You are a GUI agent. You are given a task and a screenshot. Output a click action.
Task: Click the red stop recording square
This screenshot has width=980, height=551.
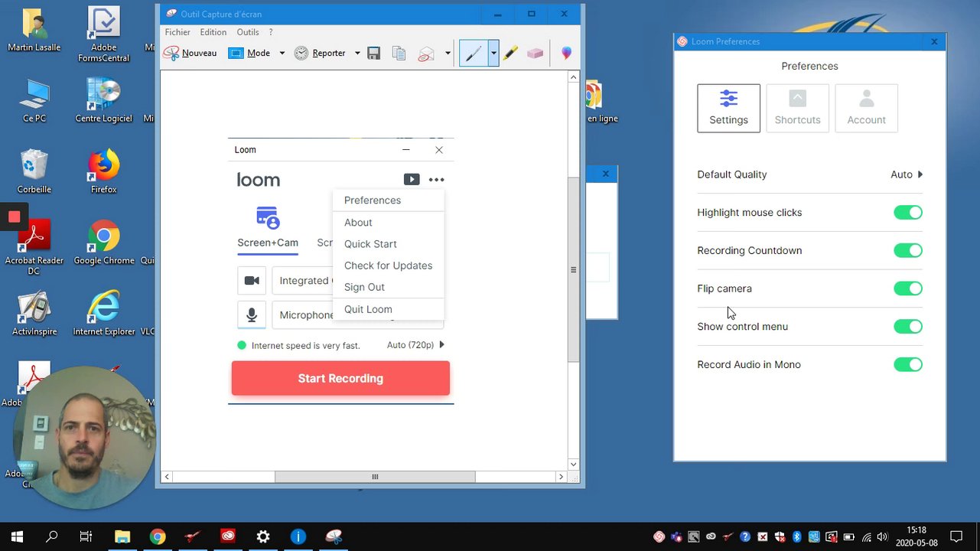coord(14,217)
